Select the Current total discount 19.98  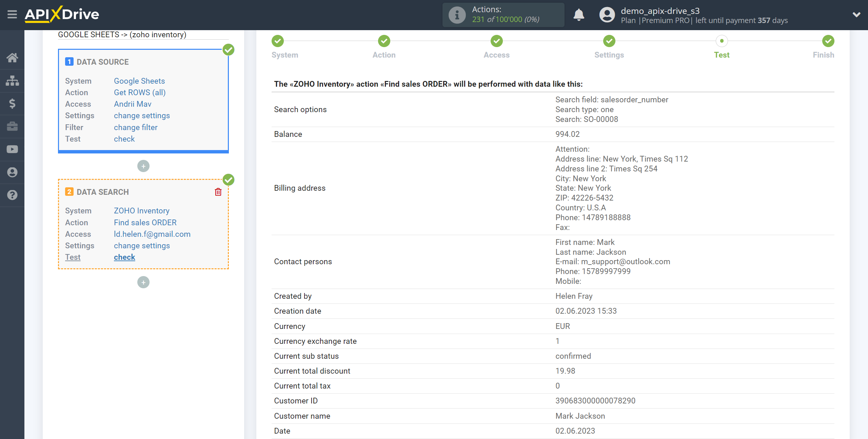(x=565, y=371)
